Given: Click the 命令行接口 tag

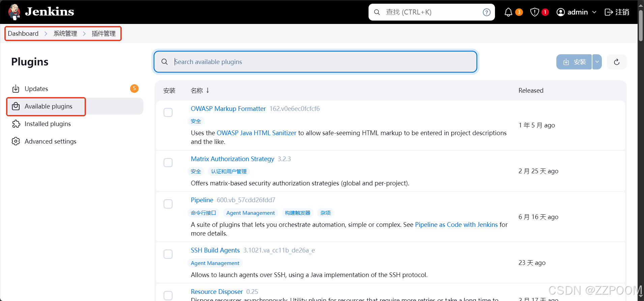Looking at the screenshot, I should pyautogui.click(x=203, y=213).
